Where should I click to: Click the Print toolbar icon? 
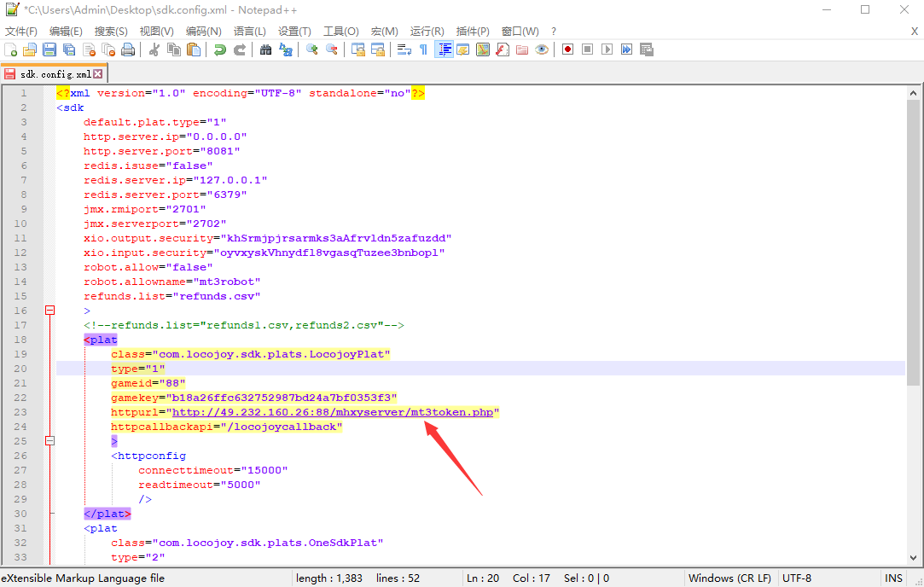coord(127,49)
